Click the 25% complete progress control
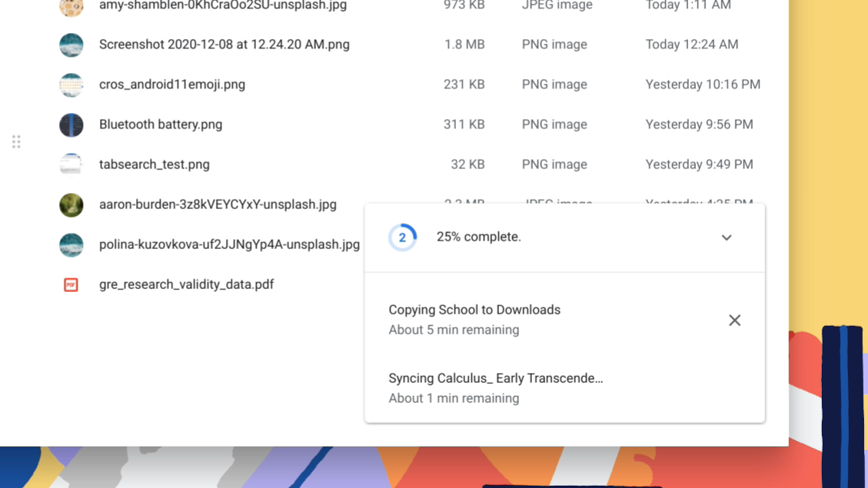 (x=478, y=237)
